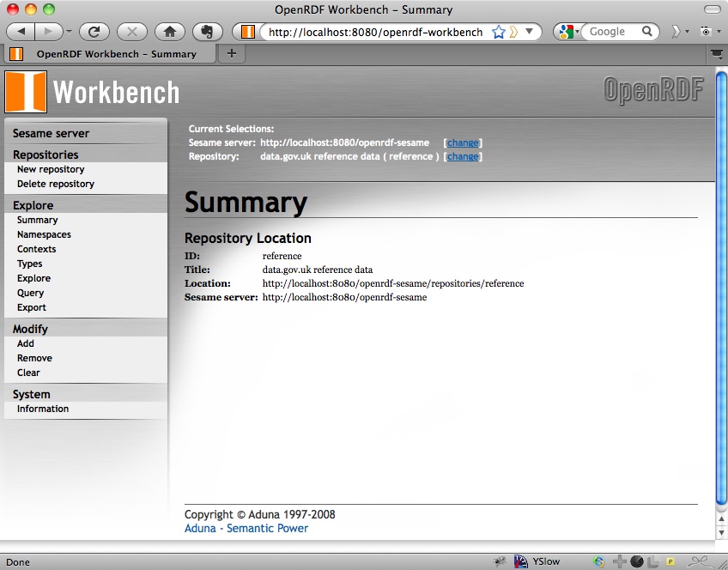The height and width of the screenshot is (570, 728).
Task: List all tabs using the tab bar button
Action: tap(716, 54)
